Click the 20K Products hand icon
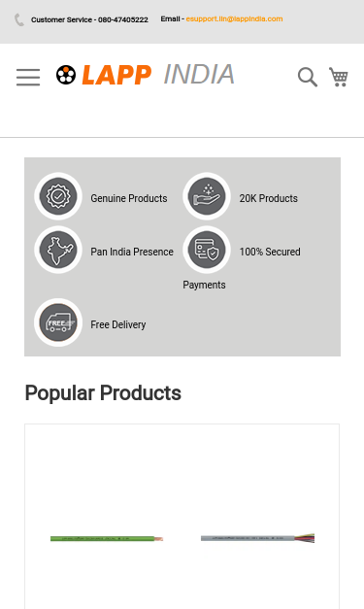This screenshot has height=609, width=364. (207, 196)
